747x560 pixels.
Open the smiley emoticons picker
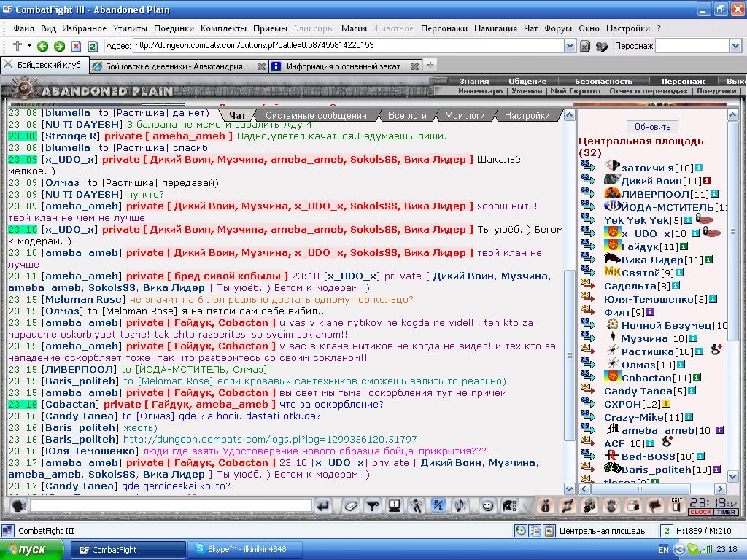[487, 506]
